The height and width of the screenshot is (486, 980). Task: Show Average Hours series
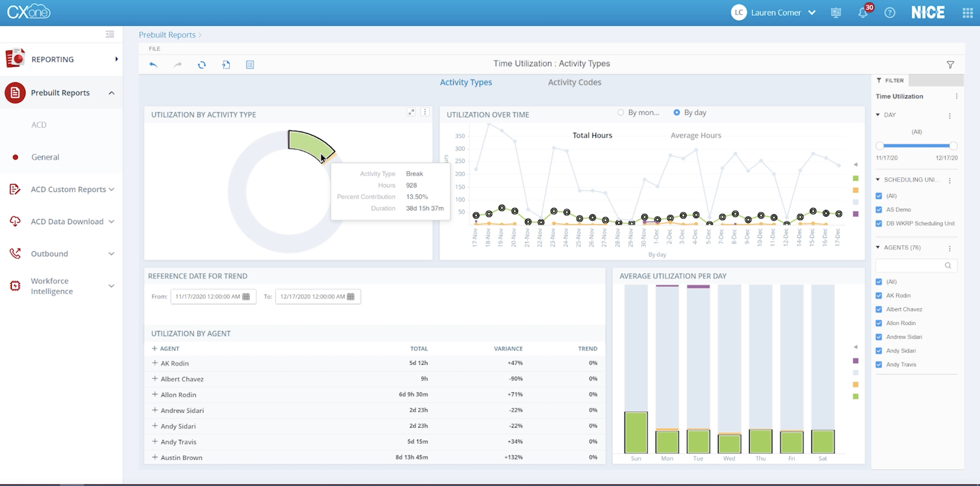coord(696,135)
